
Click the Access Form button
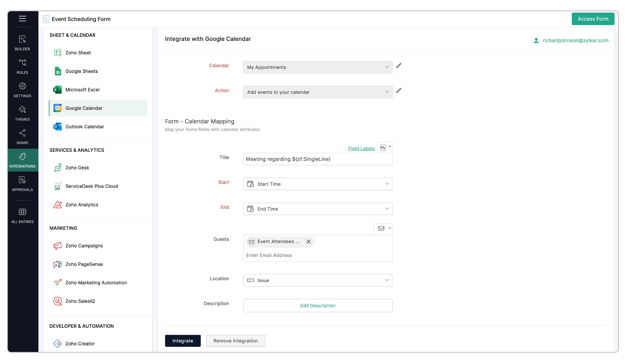[x=593, y=19]
